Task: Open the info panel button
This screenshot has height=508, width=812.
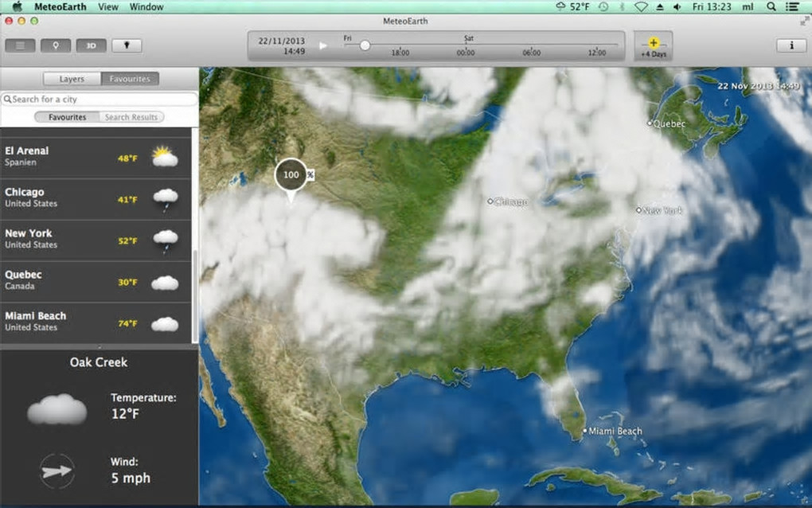Action: pyautogui.click(x=791, y=45)
